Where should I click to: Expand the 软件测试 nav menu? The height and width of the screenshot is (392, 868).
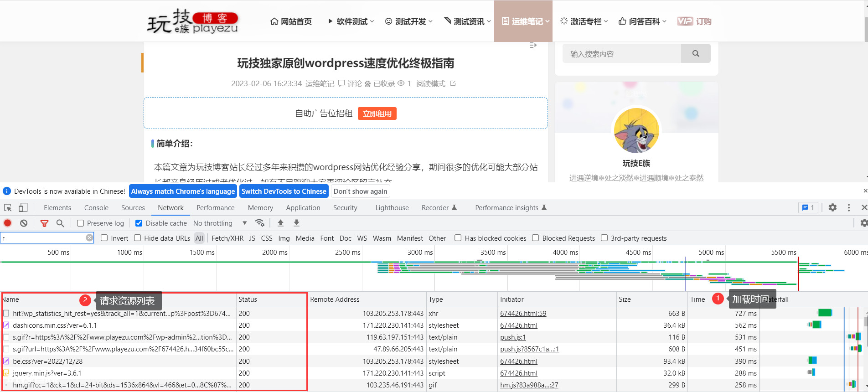click(351, 21)
